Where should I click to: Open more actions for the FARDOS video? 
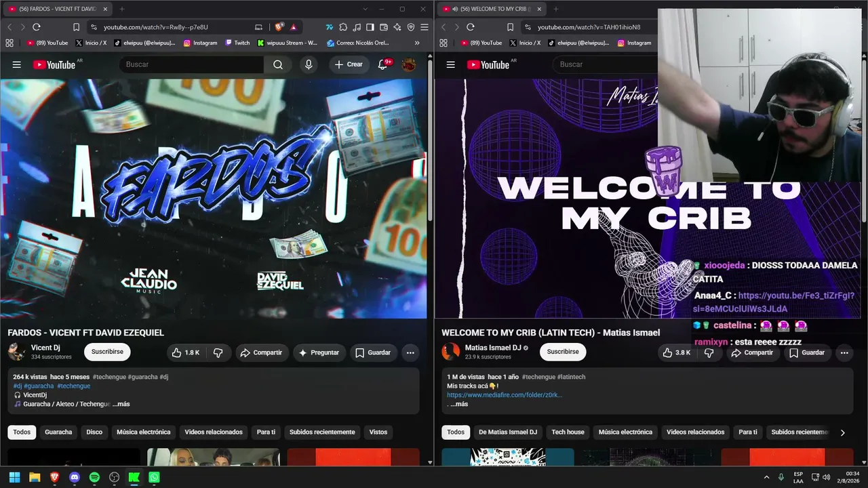410,352
